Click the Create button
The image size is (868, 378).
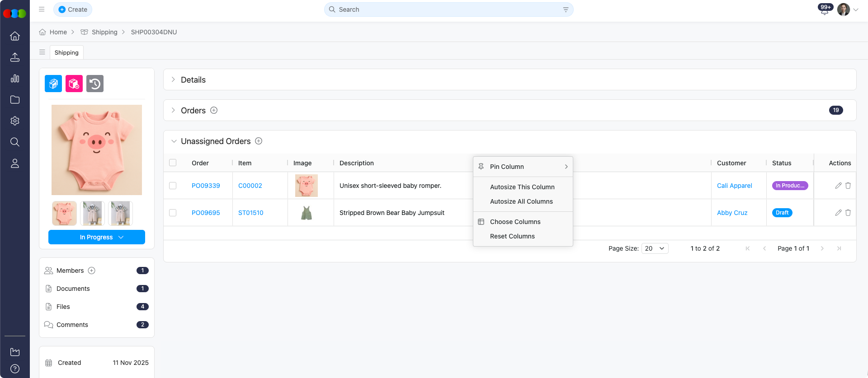73,9
